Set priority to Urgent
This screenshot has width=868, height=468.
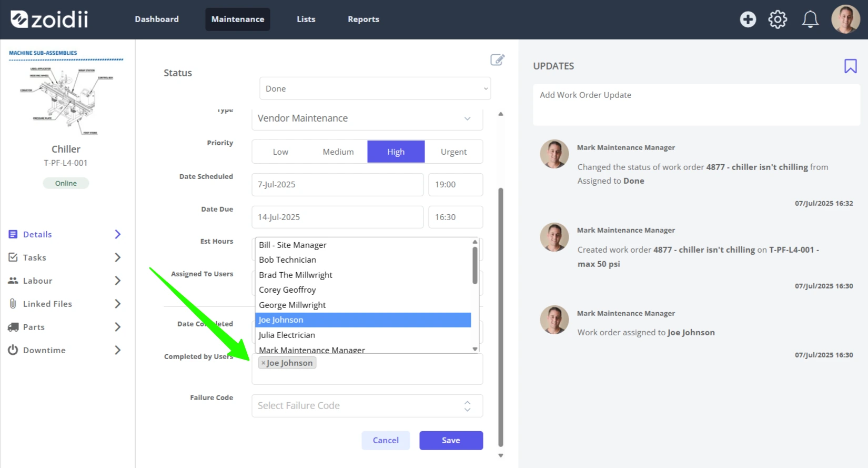pos(453,152)
